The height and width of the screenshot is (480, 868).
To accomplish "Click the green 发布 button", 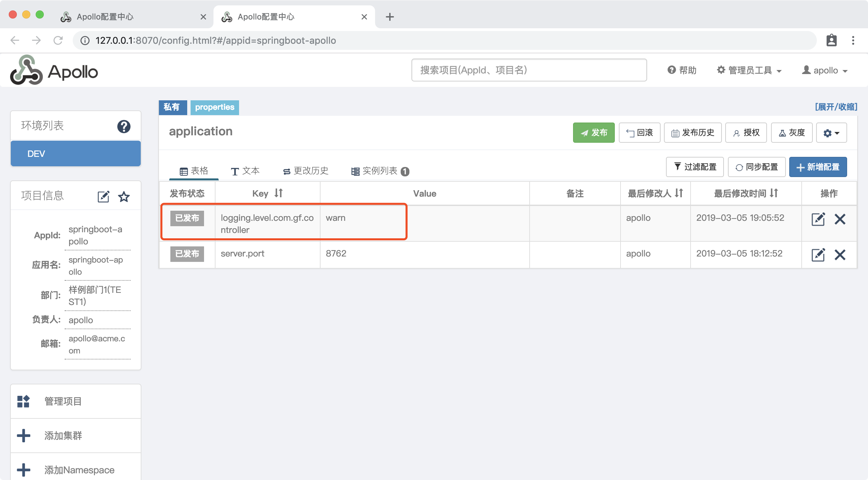I will [593, 133].
